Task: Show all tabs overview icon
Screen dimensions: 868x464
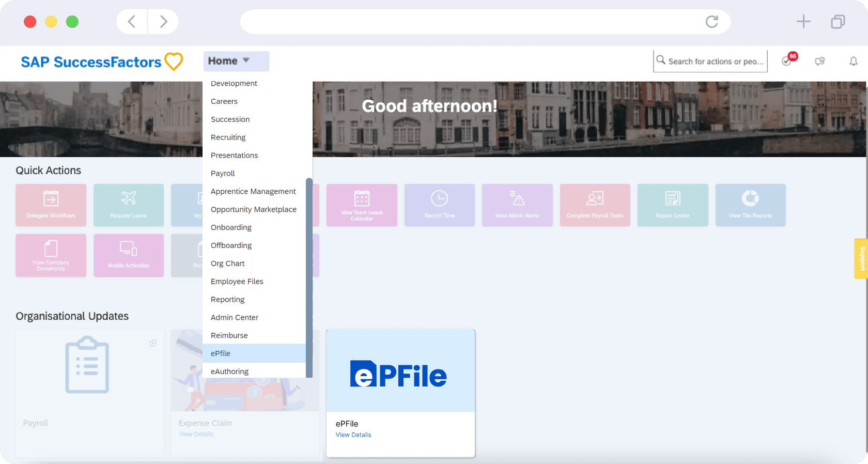Action: [838, 22]
